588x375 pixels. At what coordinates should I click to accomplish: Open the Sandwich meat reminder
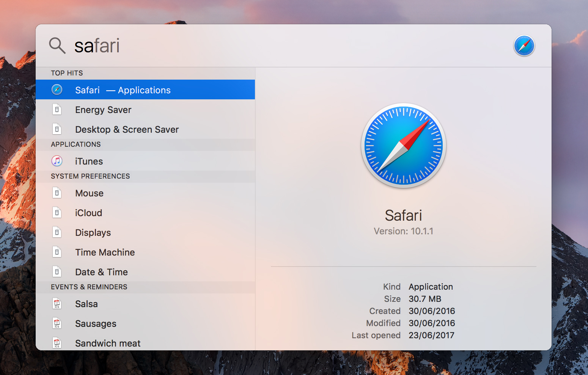(145, 342)
